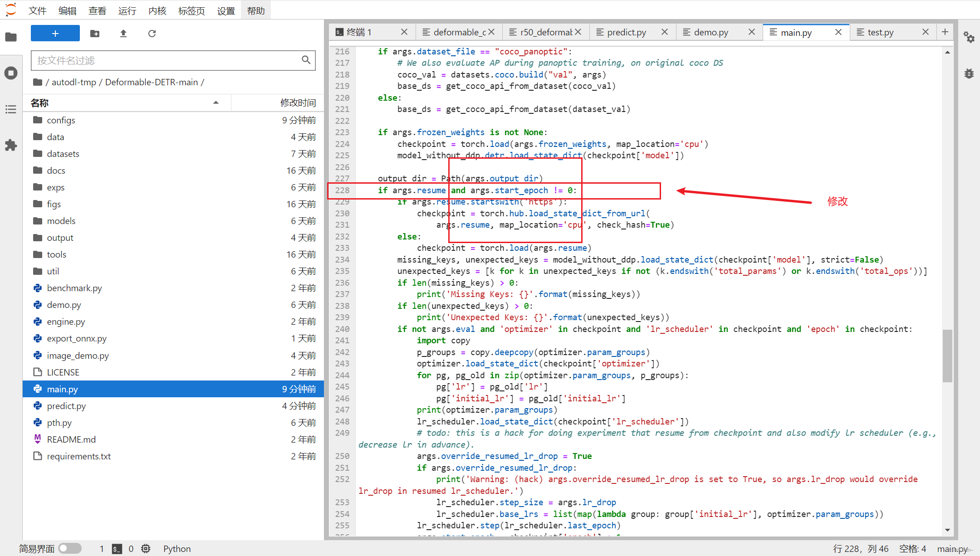Open the datasets folder
This screenshot has width=980, height=556.
(174, 154)
